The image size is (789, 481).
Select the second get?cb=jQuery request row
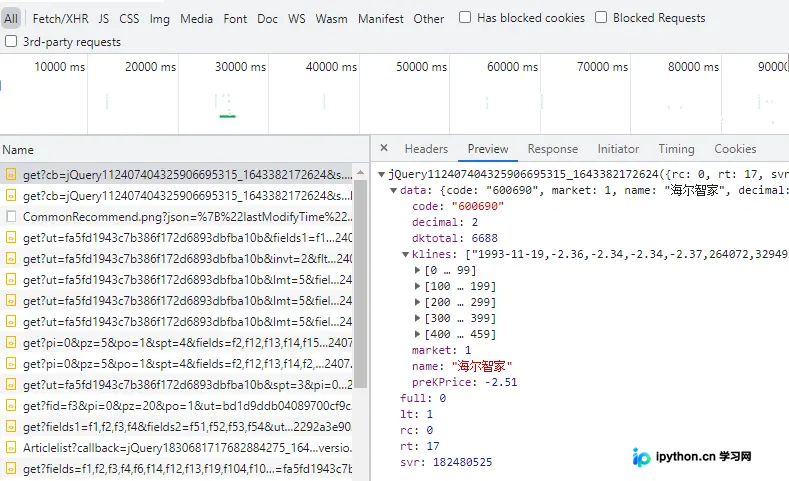coord(177,196)
